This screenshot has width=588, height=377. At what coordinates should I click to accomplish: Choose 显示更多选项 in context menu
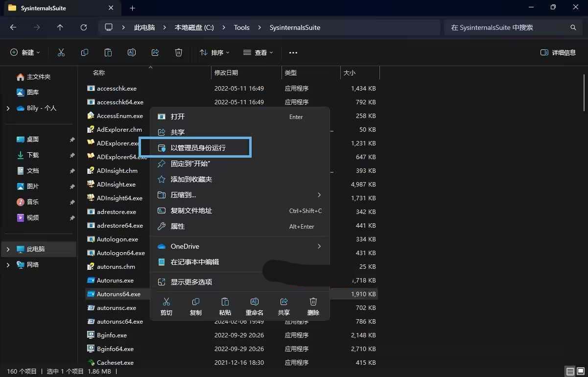click(x=191, y=282)
